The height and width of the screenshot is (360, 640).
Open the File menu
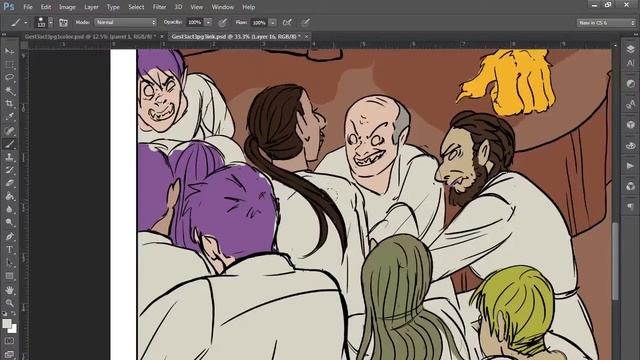tap(28, 7)
